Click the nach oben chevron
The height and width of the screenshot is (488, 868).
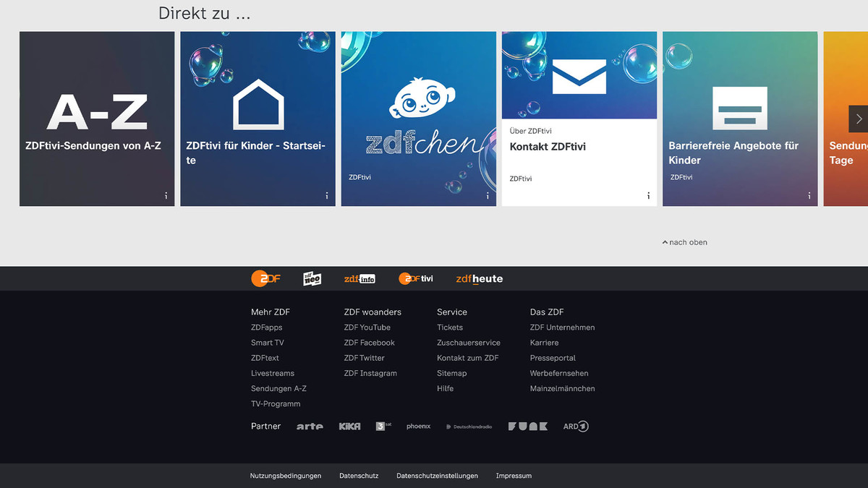tap(666, 242)
